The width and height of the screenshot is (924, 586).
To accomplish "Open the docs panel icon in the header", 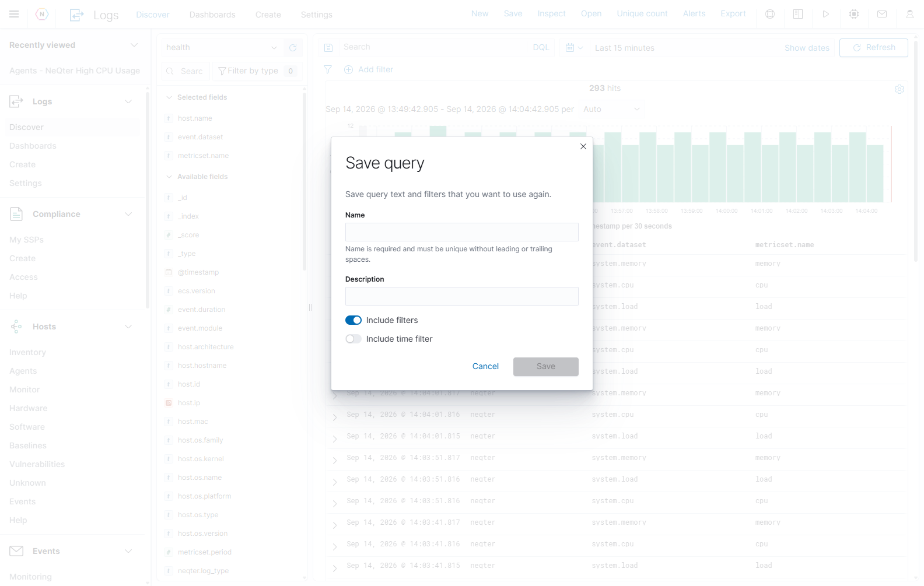I will [x=798, y=14].
